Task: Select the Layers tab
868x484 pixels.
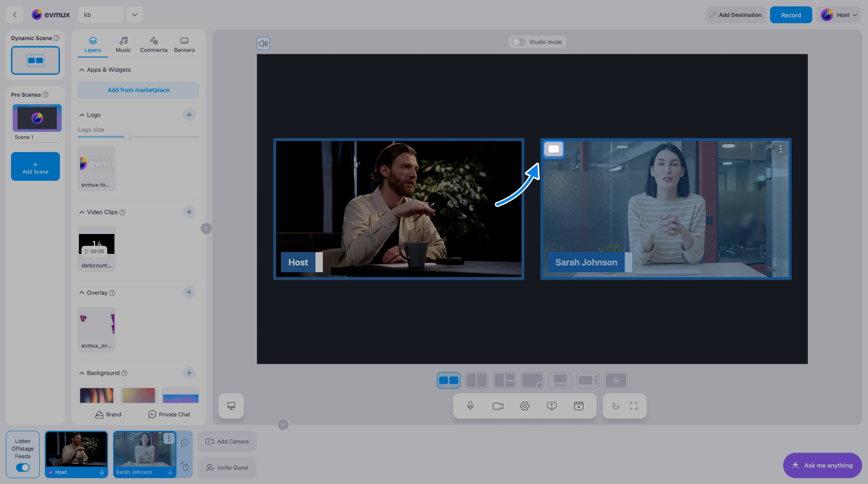Action: pyautogui.click(x=93, y=45)
